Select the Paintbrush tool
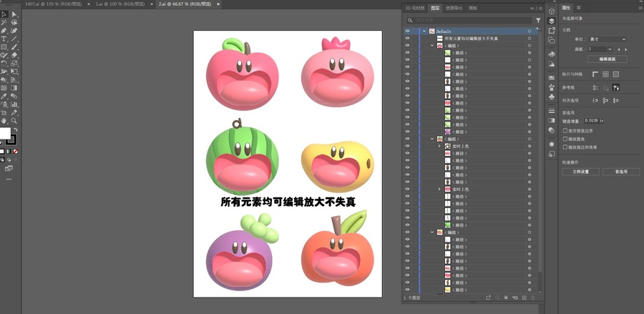 pos(14,46)
